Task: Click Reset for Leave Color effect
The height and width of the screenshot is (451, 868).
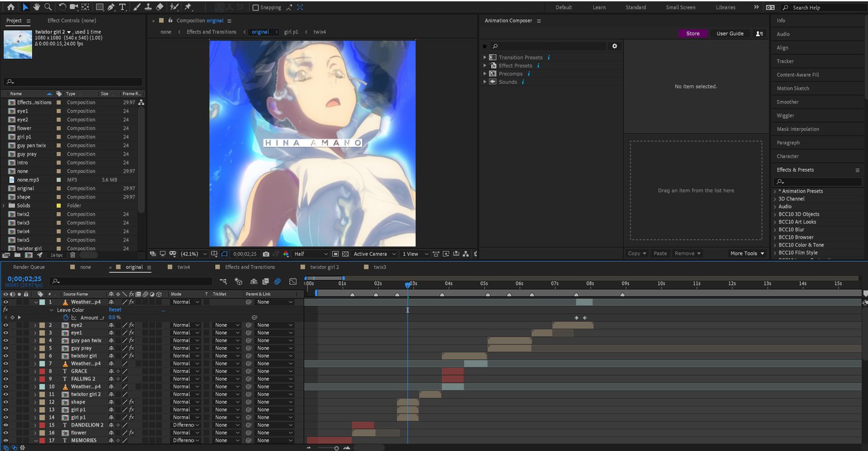Action: [115, 310]
